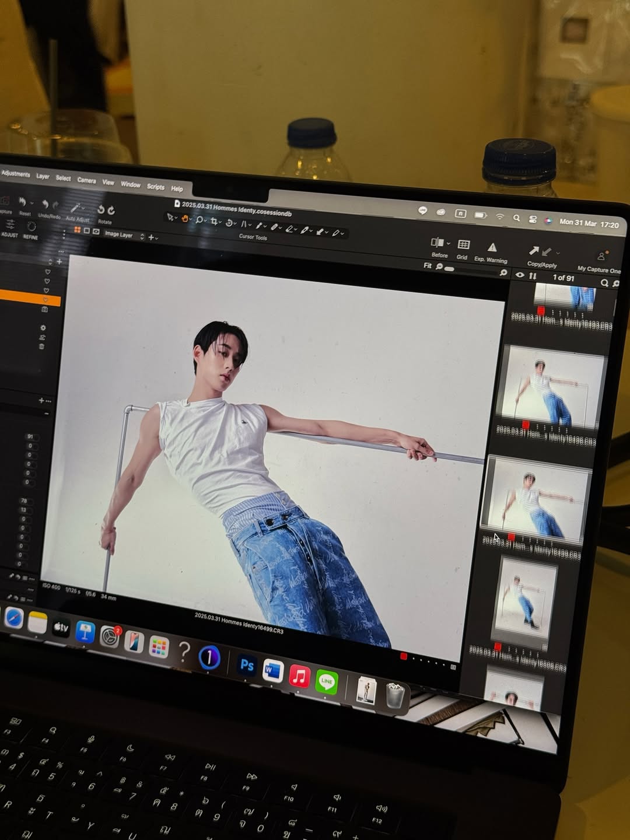The image size is (630, 840).
Task: Select the Crop cursor tool
Action: point(214,222)
